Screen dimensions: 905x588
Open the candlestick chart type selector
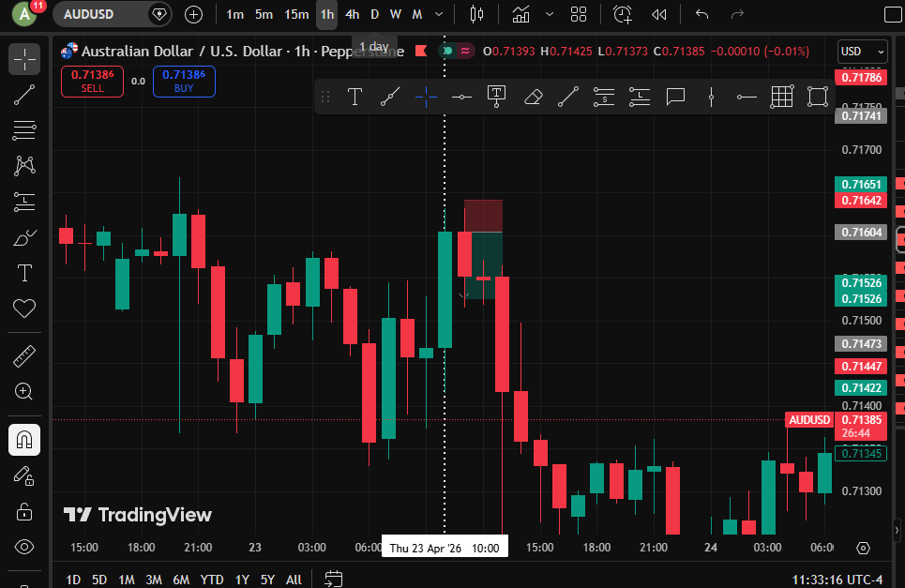pyautogui.click(x=476, y=14)
